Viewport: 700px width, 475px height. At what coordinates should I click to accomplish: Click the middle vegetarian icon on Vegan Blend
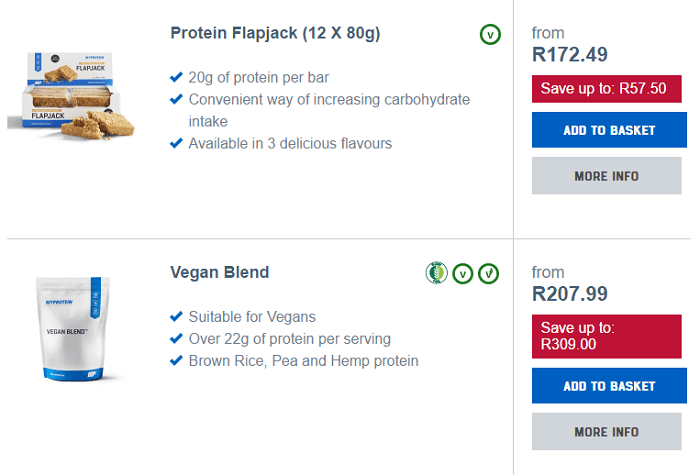462,272
